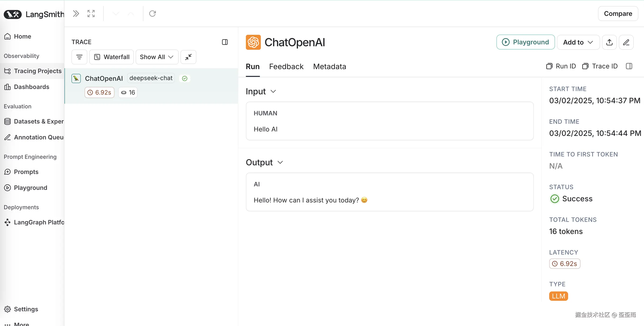Open the Show All dropdown
Viewport: 644px width, 326px height.
tap(157, 57)
